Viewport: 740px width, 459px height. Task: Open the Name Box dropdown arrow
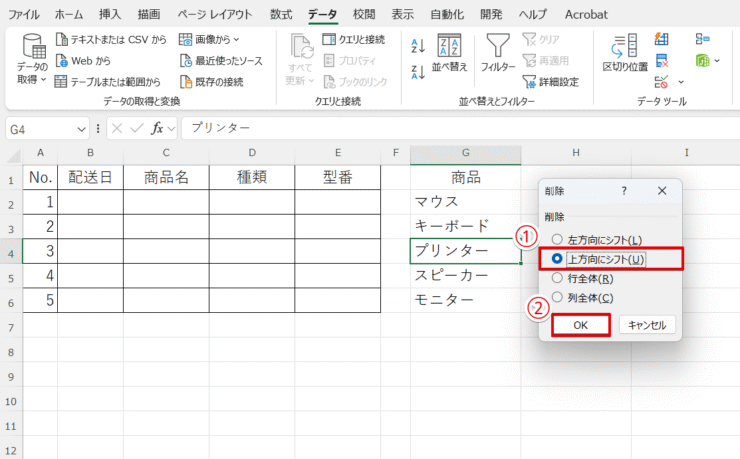point(81,129)
